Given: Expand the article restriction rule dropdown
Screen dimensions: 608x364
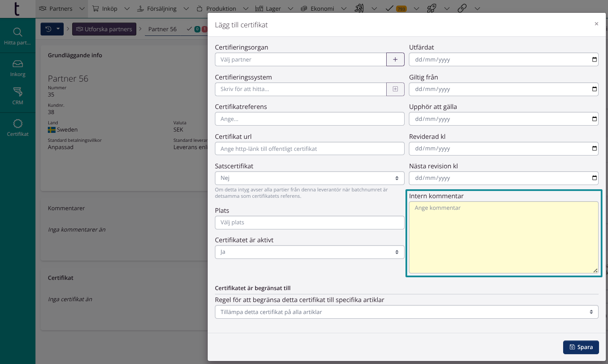Looking at the screenshot, I should pos(406,312).
